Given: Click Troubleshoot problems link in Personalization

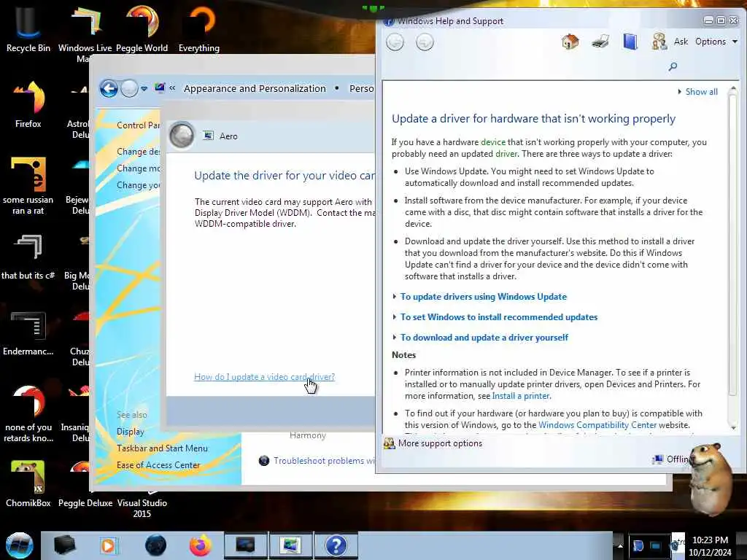Looking at the screenshot, I should [x=324, y=461].
